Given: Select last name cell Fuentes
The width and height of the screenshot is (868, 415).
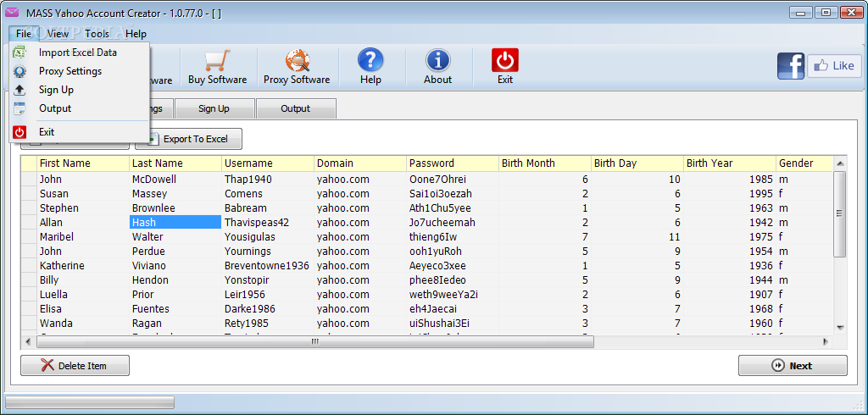Looking at the screenshot, I should click(175, 309).
